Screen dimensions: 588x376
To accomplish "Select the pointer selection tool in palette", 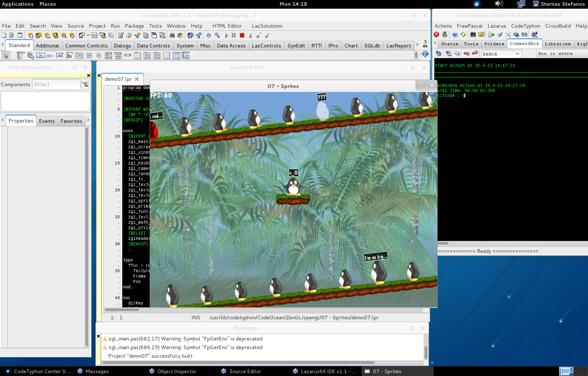I will click(6, 56).
